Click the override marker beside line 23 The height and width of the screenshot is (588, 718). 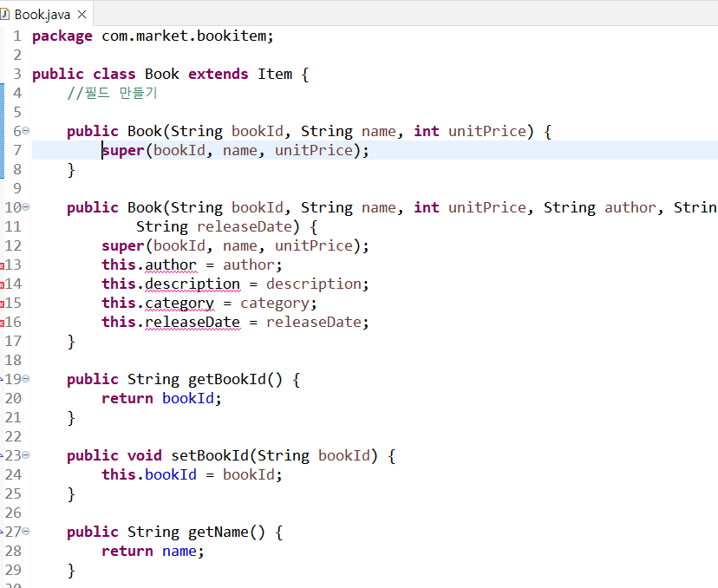(x=2, y=455)
